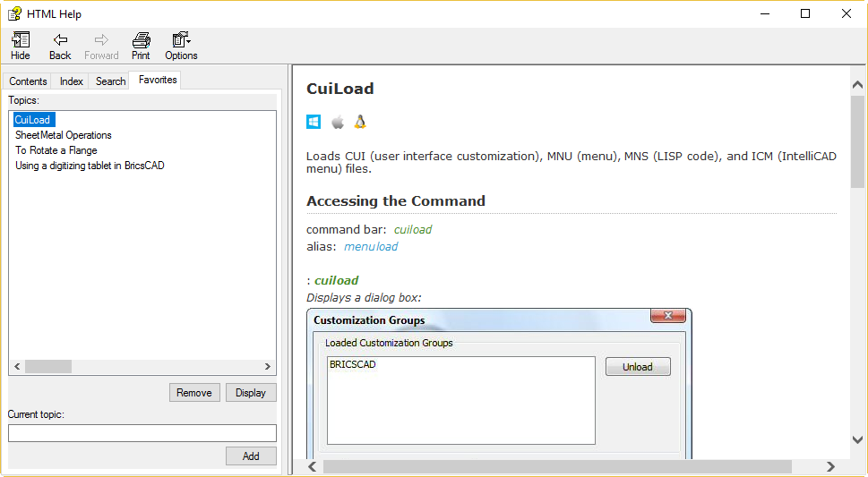Click the Accessing the Command heading
The width and height of the screenshot is (868, 477).
[396, 200]
